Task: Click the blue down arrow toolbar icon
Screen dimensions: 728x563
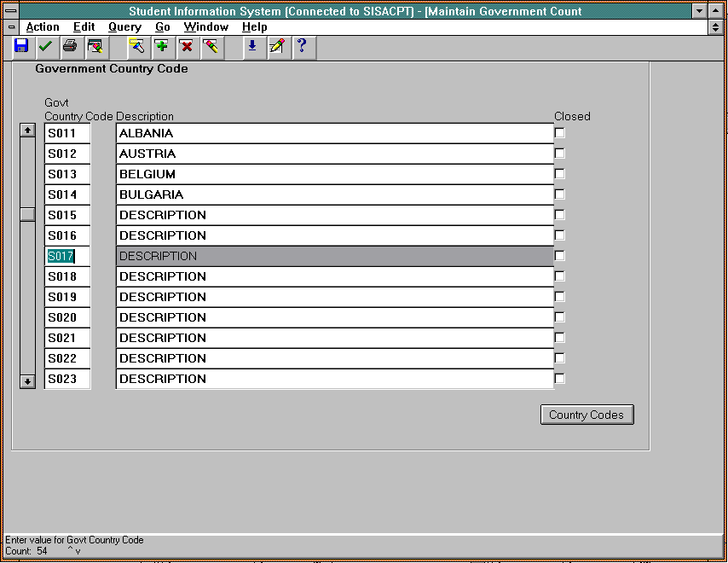Action: pyautogui.click(x=251, y=46)
